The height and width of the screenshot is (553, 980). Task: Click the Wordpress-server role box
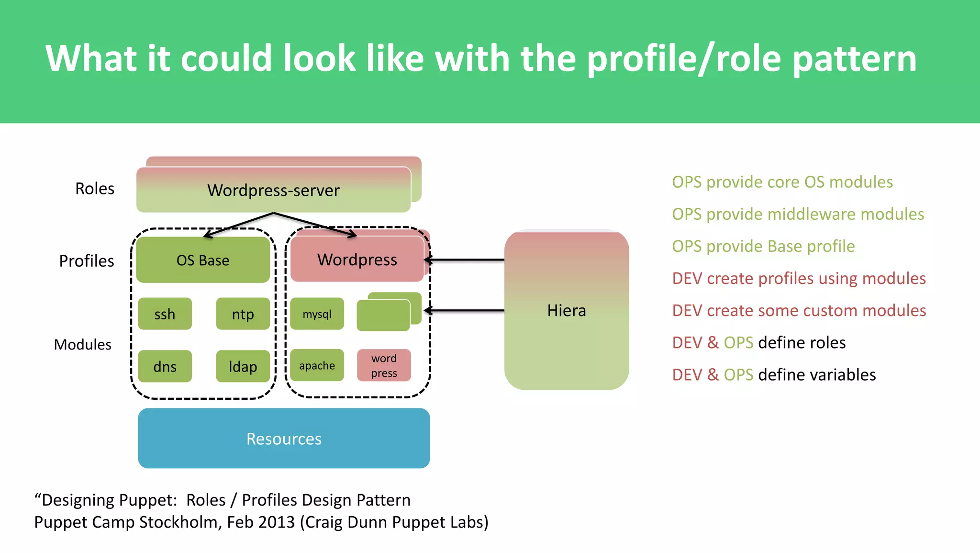[x=274, y=190]
